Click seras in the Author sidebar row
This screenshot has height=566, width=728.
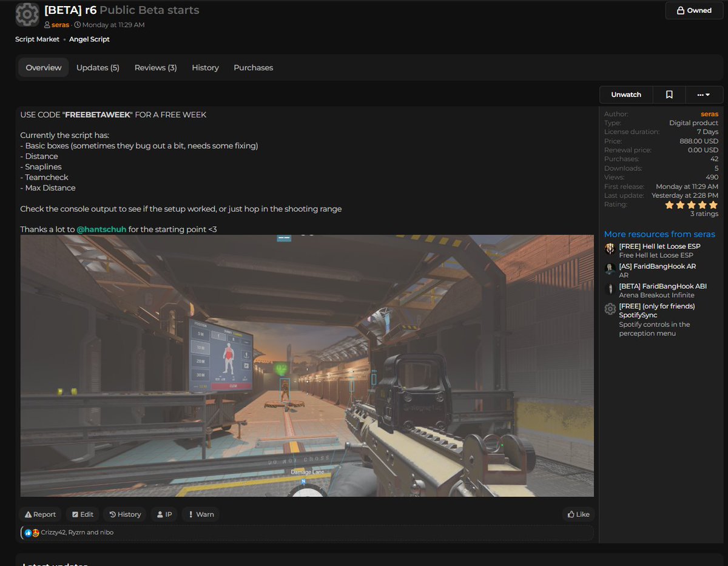pos(709,114)
